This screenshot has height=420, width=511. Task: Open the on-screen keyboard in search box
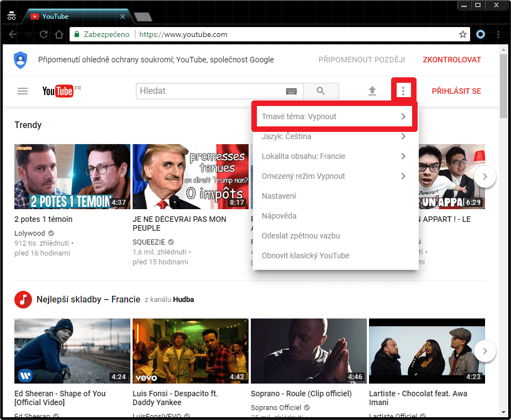[x=291, y=91]
